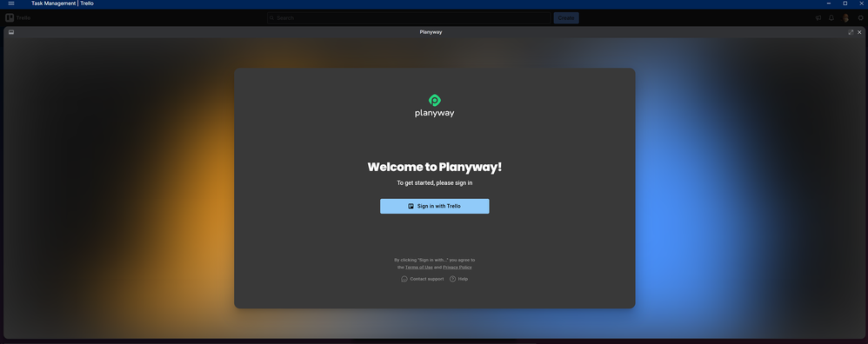Screen dimensions: 868x344
Task: Open Trello notifications bell
Action: (831, 17)
